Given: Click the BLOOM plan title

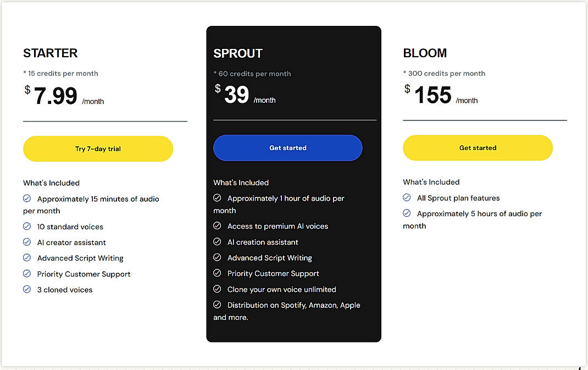Looking at the screenshot, I should pyautogui.click(x=425, y=53).
